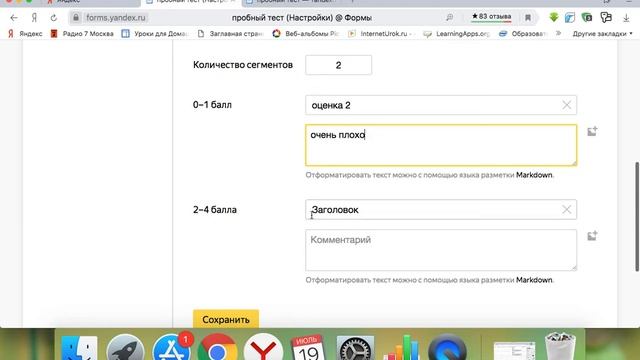Open Finder from the Dock

79,347
